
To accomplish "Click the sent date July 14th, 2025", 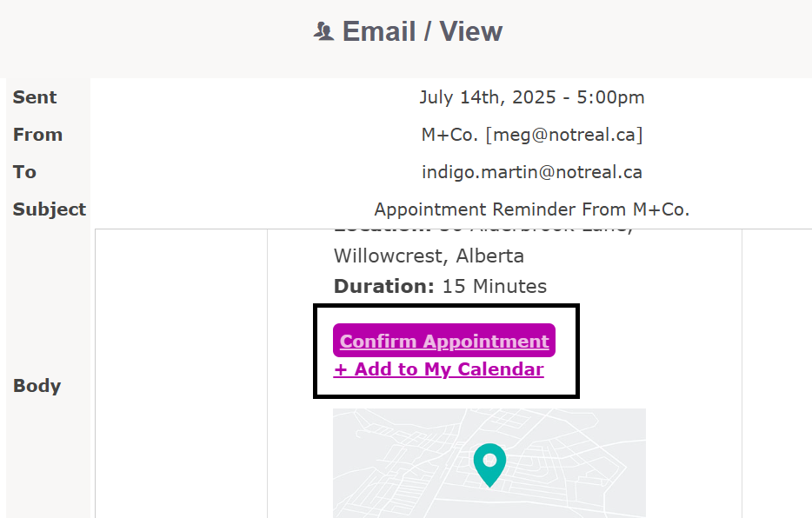I will (488, 97).
